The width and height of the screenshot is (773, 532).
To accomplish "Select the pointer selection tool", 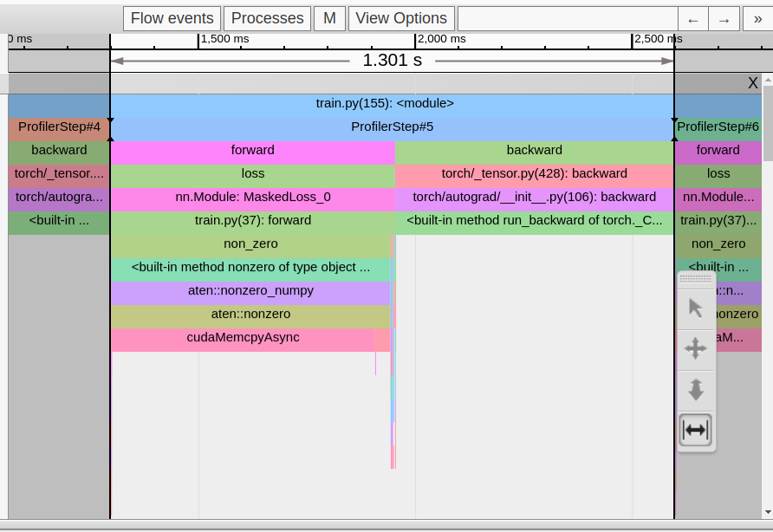I will 696,308.
